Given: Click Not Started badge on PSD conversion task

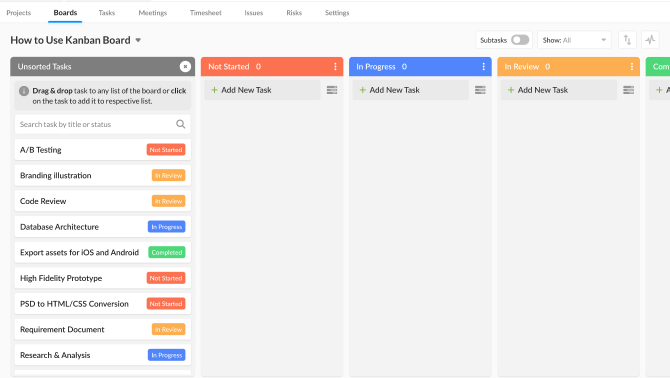Looking at the screenshot, I should (166, 304).
